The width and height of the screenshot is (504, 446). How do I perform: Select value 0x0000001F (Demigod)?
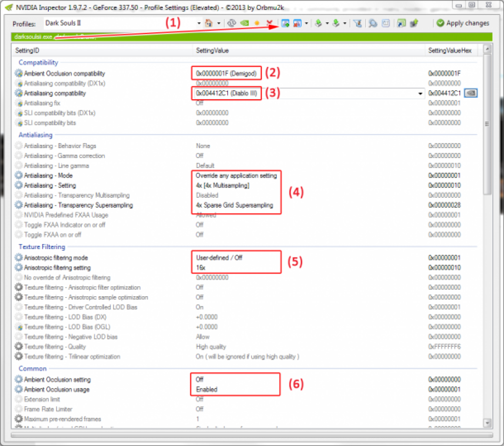click(x=226, y=73)
